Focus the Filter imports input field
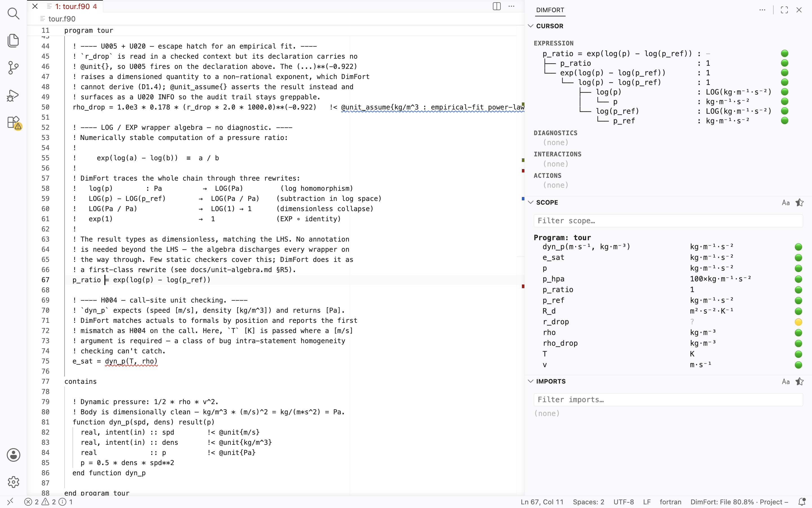 click(x=668, y=399)
